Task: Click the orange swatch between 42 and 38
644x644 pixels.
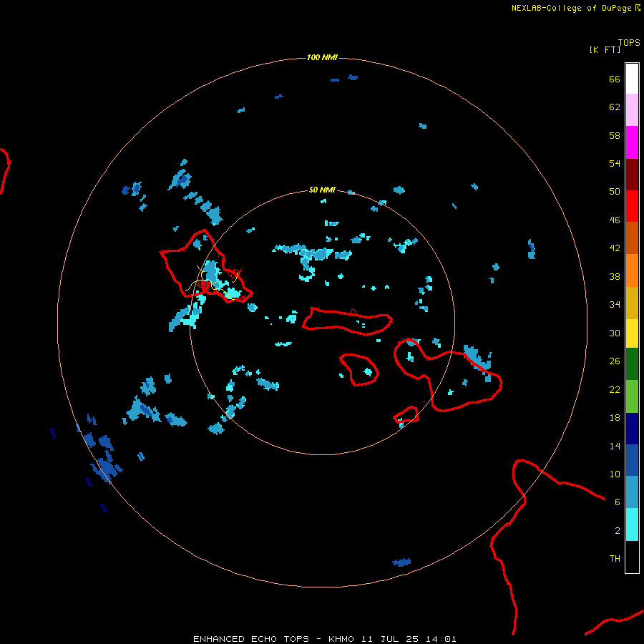Action: tap(632, 270)
